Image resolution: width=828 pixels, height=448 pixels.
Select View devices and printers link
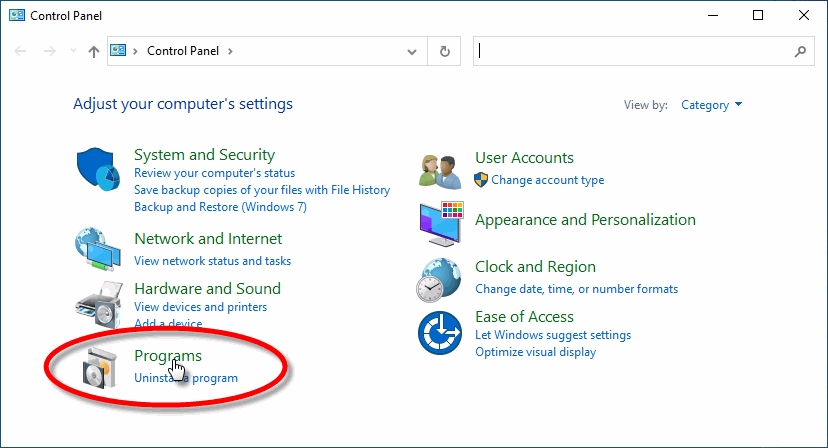point(200,307)
